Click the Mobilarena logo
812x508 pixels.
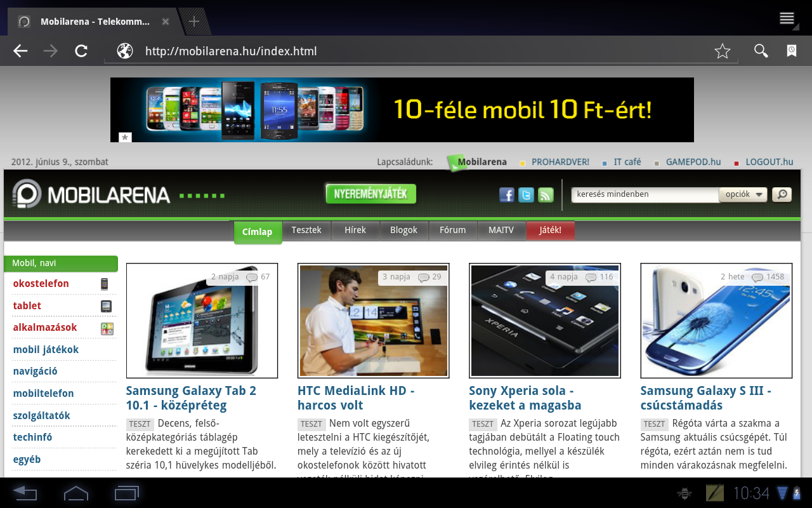coord(91,194)
